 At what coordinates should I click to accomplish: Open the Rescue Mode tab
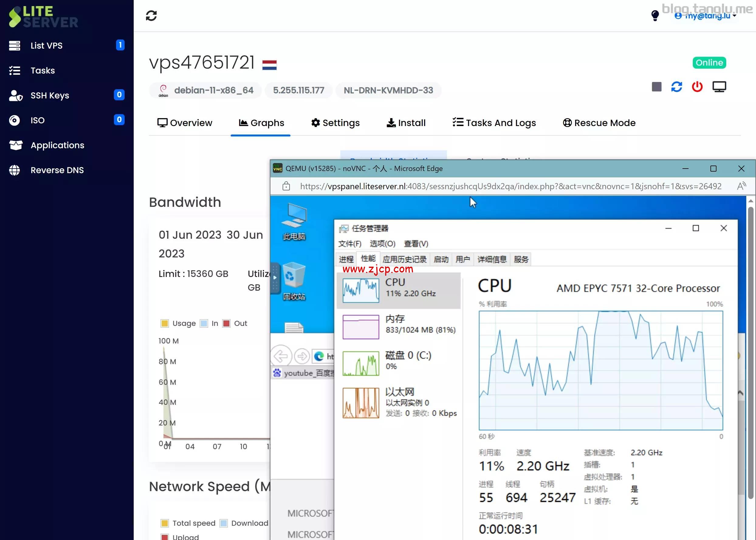[x=599, y=123]
